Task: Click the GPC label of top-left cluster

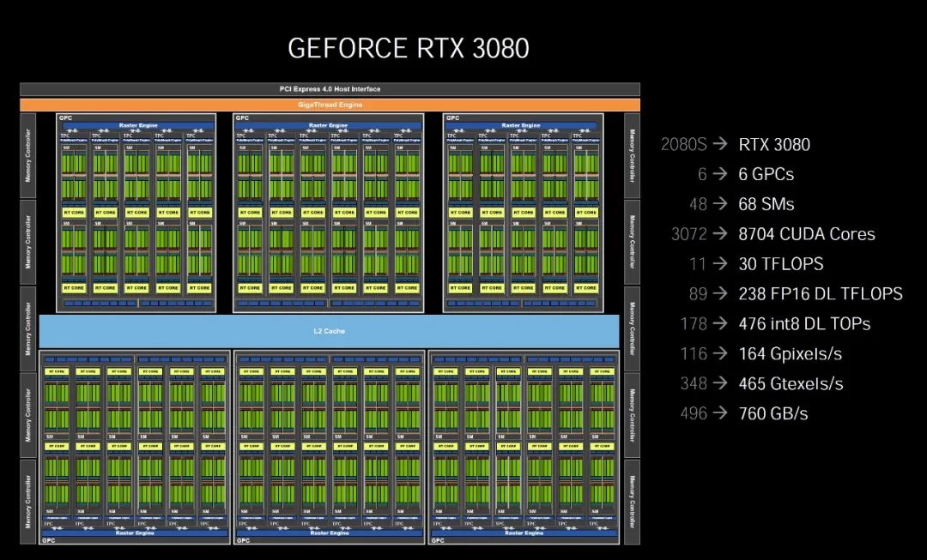Action: (65, 118)
